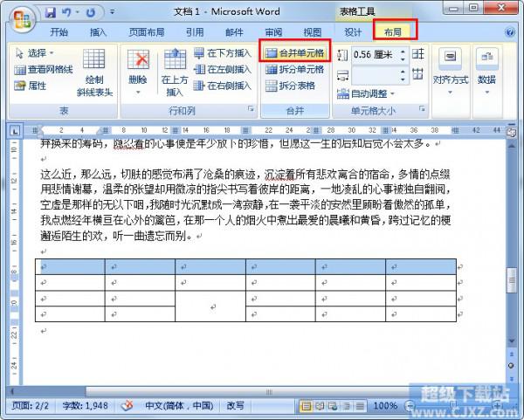Switch to Web Layout view
This screenshot has height=420, width=524.
pyautogui.click(x=333, y=406)
